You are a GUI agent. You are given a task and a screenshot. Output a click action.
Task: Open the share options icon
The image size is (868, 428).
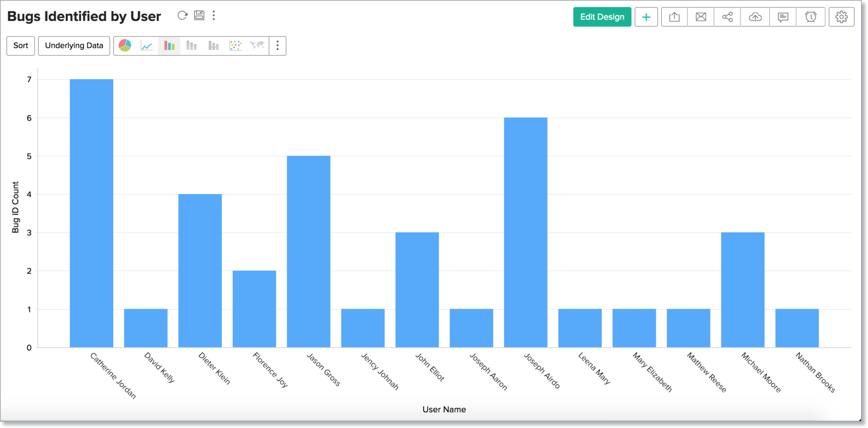[728, 17]
